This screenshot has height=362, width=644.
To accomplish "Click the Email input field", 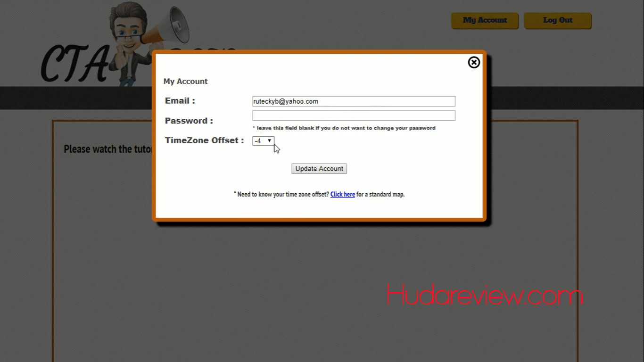I will click(354, 101).
